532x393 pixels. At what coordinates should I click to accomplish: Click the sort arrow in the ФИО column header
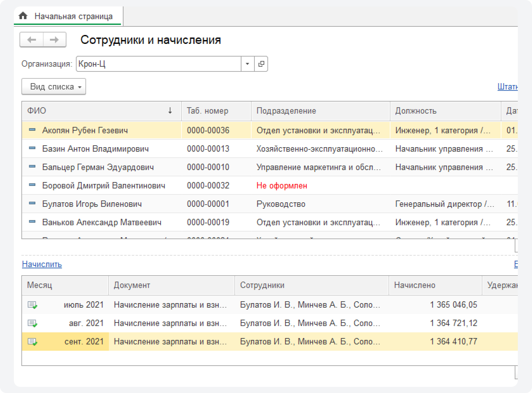(x=170, y=111)
